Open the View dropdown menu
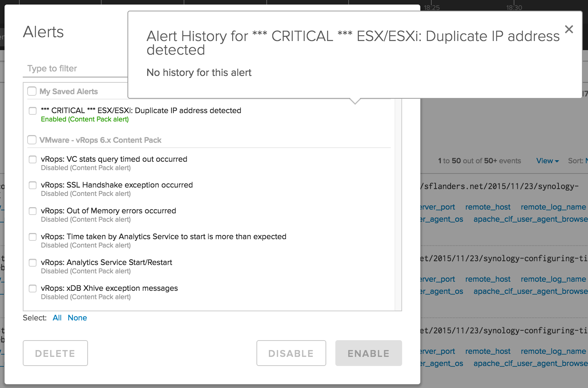The height and width of the screenshot is (388, 588). click(547, 161)
